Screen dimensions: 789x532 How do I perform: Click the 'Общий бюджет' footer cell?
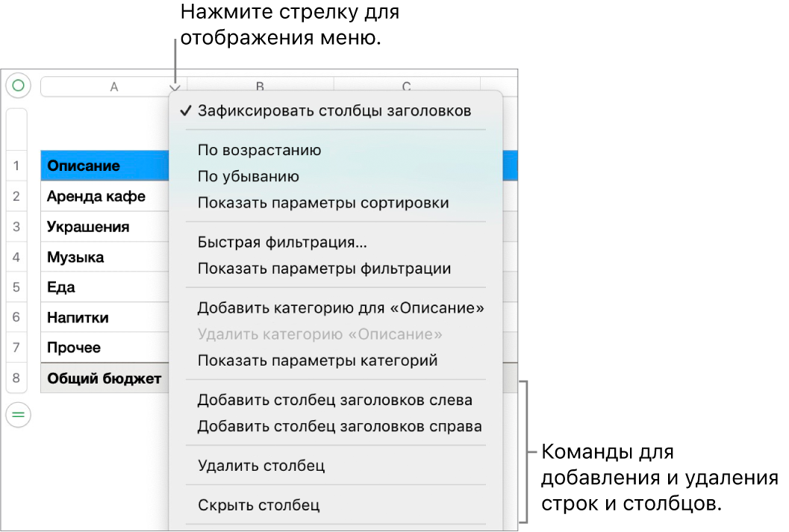coord(105,378)
